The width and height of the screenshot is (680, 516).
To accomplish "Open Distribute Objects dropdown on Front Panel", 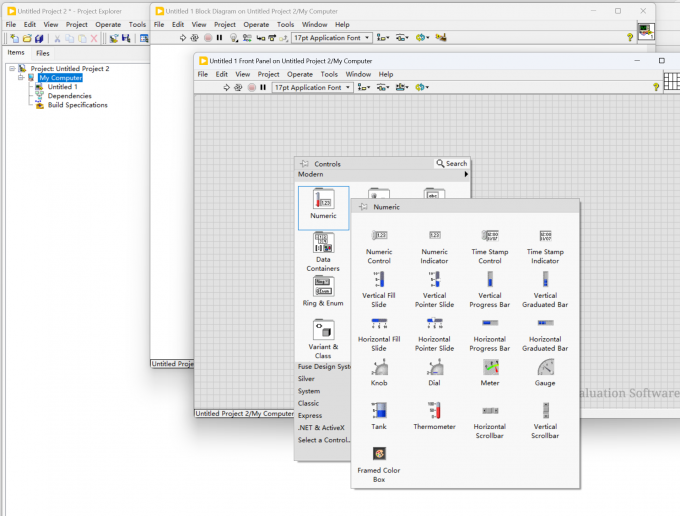I will tap(383, 88).
